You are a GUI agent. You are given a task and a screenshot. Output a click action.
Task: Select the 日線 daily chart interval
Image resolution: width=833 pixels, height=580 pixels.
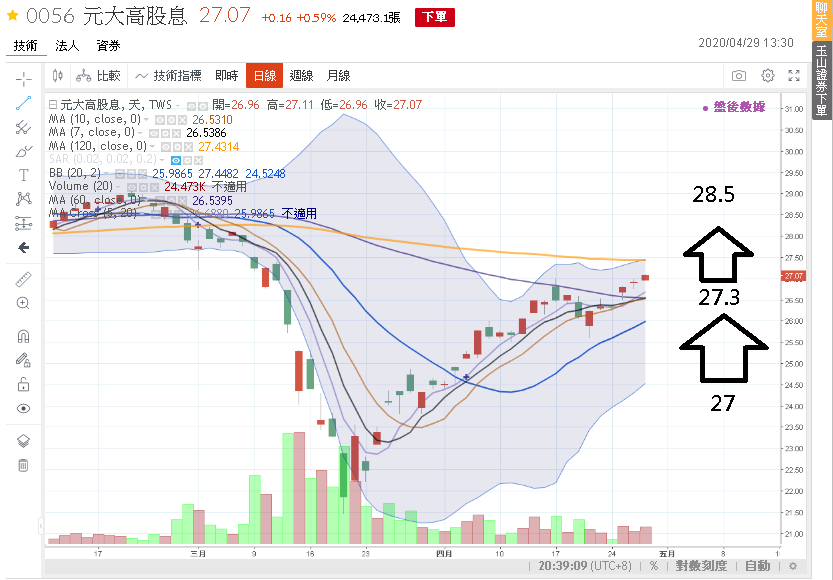point(265,76)
